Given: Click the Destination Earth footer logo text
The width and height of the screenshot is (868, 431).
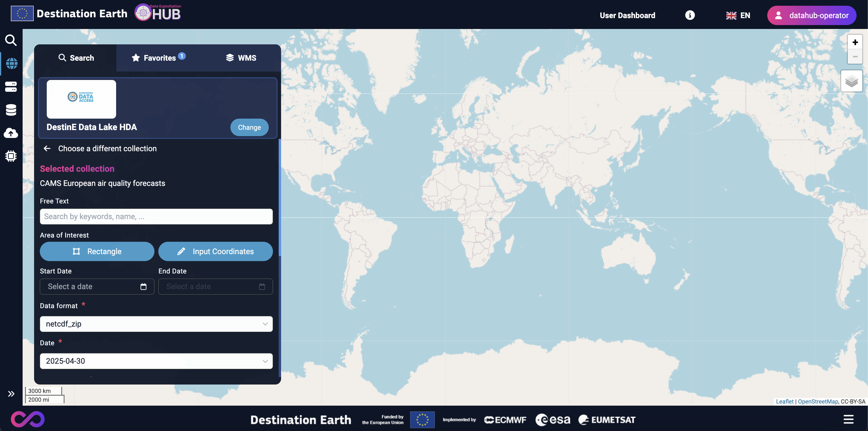Looking at the screenshot, I should [301, 420].
